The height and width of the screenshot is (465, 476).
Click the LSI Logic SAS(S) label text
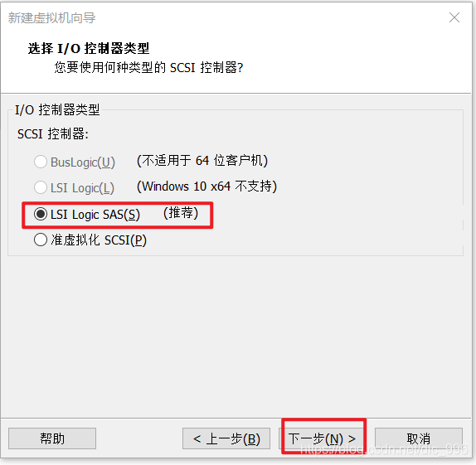coord(95,215)
